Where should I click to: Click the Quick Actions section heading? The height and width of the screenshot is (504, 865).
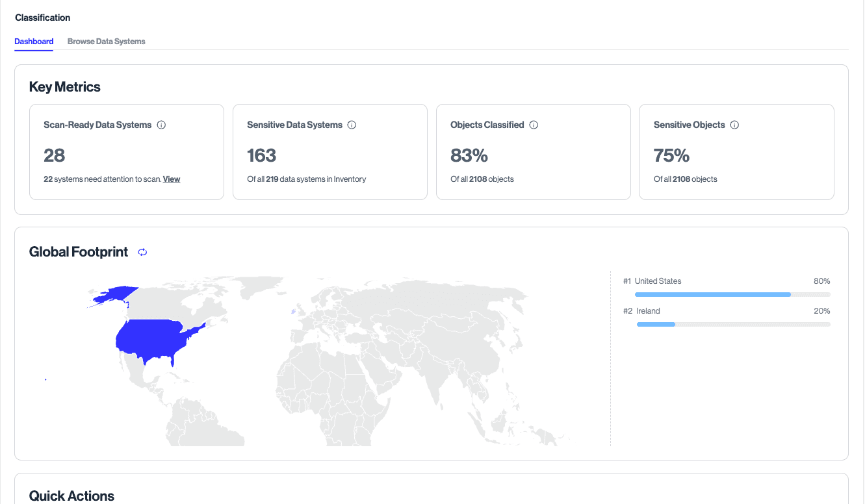pos(71,496)
